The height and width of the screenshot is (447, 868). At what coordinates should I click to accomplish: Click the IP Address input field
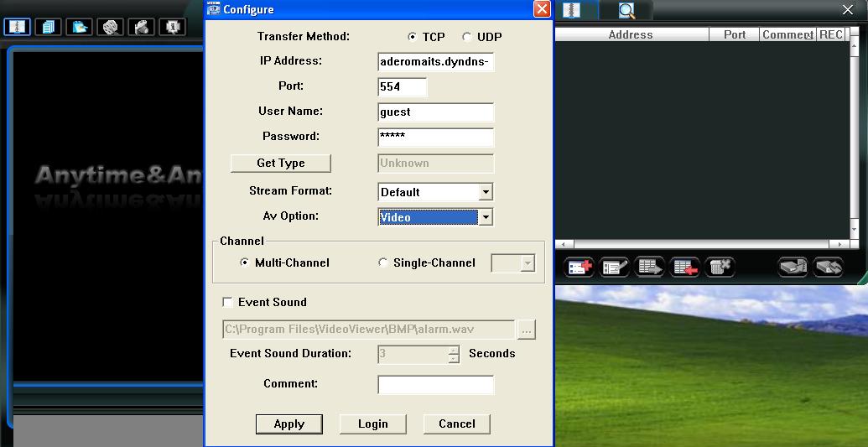[x=435, y=62]
